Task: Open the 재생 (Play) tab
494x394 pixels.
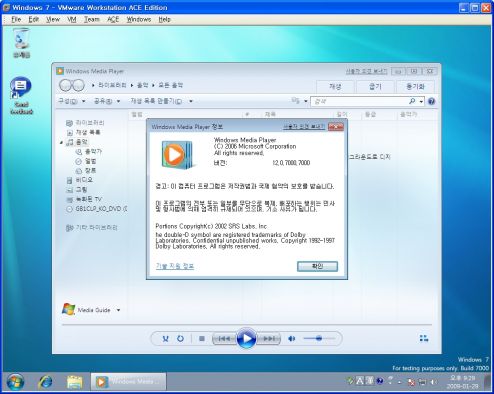Action: coord(335,87)
